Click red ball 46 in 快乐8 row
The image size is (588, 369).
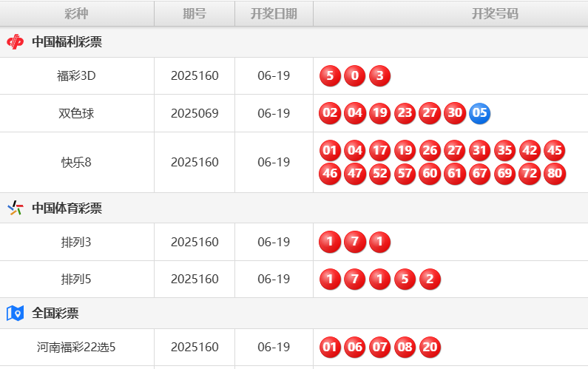330,174
